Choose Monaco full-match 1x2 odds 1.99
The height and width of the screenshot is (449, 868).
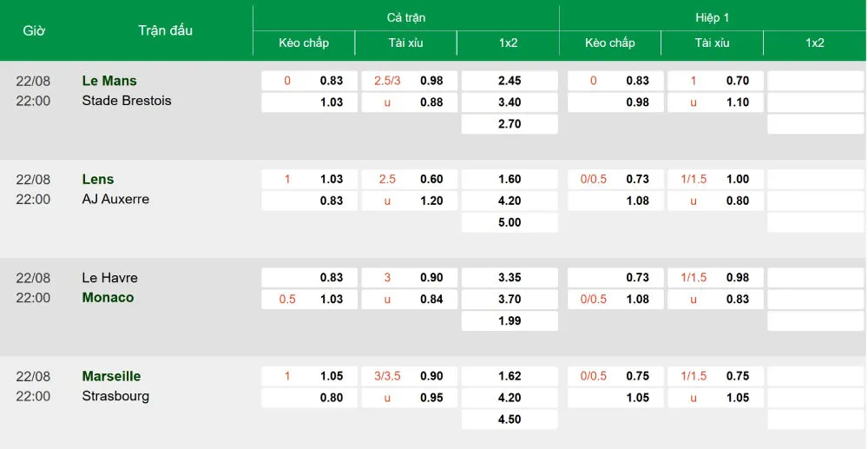click(x=510, y=320)
